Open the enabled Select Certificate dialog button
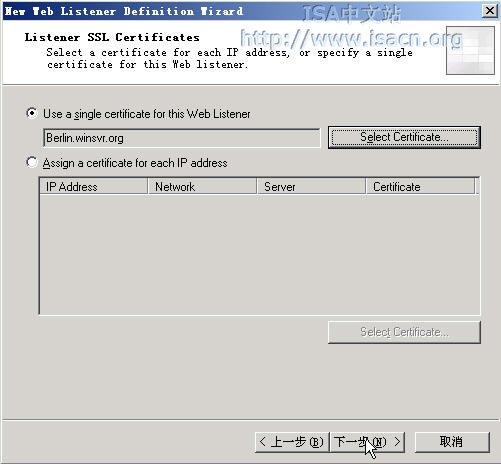The image size is (501, 464). coord(404,137)
